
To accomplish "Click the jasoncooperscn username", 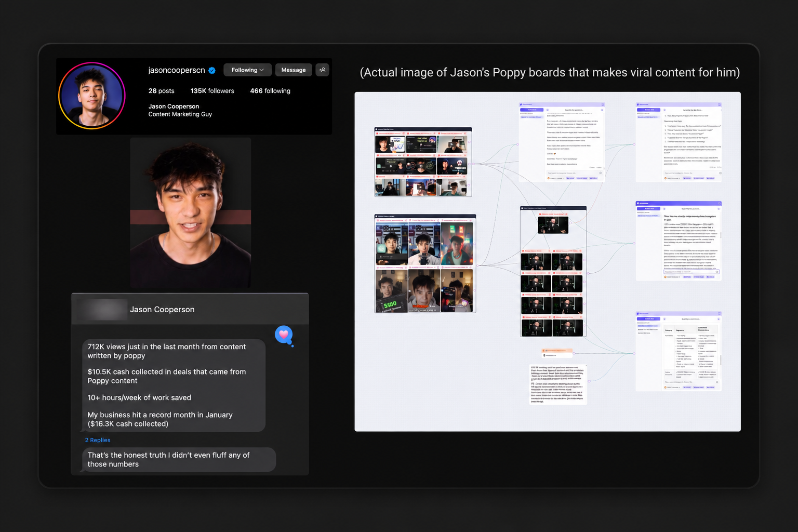I will tap(177, 70).
